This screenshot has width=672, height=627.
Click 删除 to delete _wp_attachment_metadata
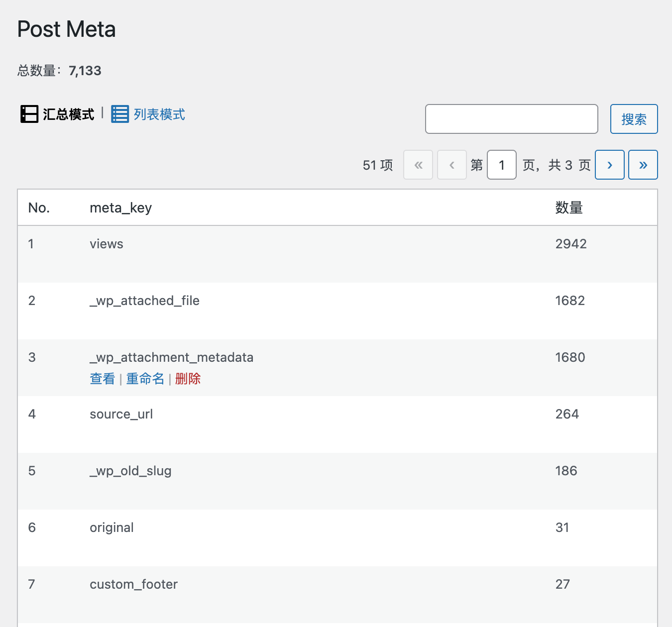[x=188, y=379]
